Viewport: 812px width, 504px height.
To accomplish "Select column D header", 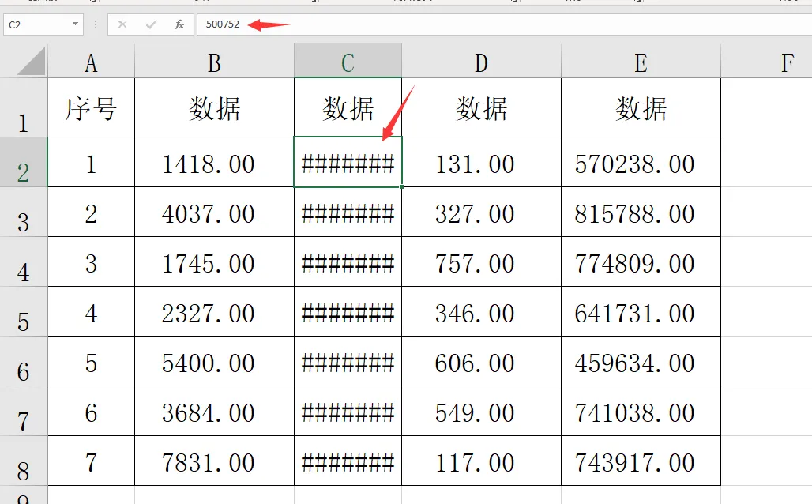I will tap(482, 62).
